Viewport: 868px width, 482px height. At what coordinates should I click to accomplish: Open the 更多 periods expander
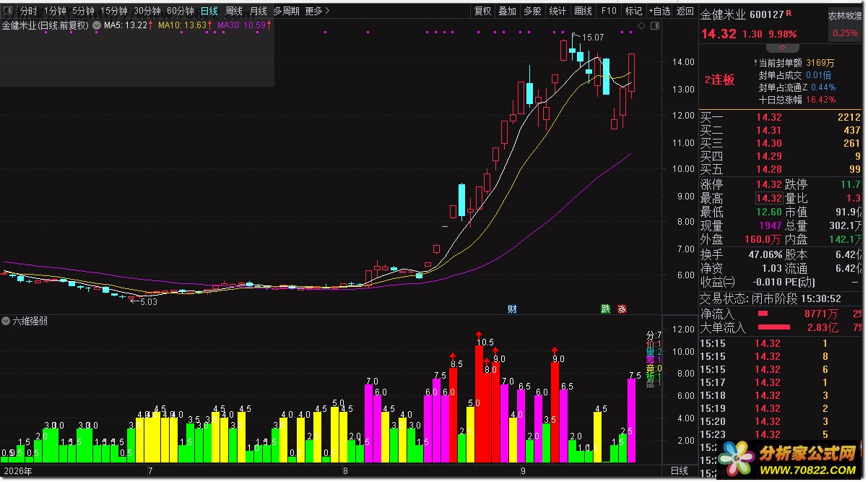coord(317,11)
